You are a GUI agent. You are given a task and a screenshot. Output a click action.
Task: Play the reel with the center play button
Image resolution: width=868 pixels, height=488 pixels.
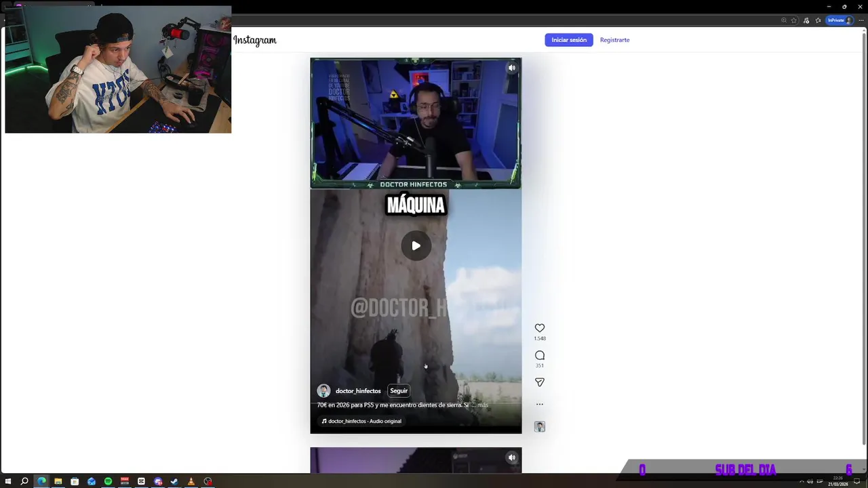point(416,245)
